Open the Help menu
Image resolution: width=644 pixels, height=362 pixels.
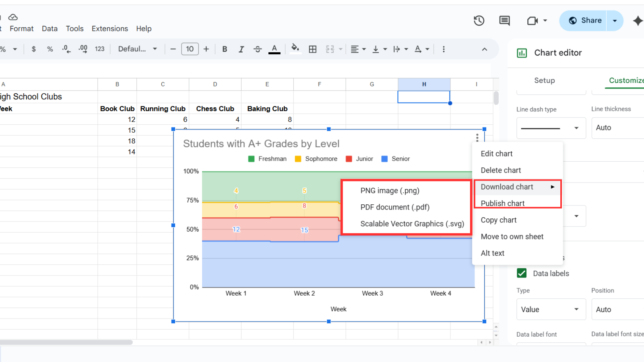coord(144,29)
